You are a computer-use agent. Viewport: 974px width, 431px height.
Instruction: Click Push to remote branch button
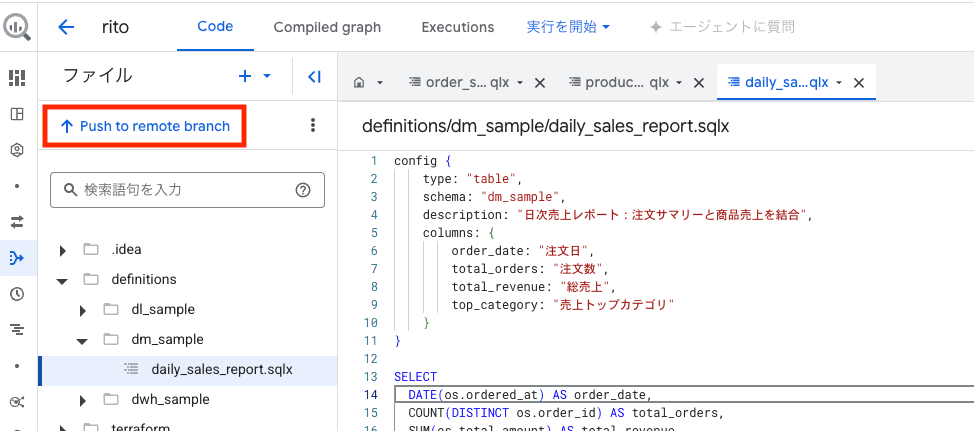tap(145, 126)
